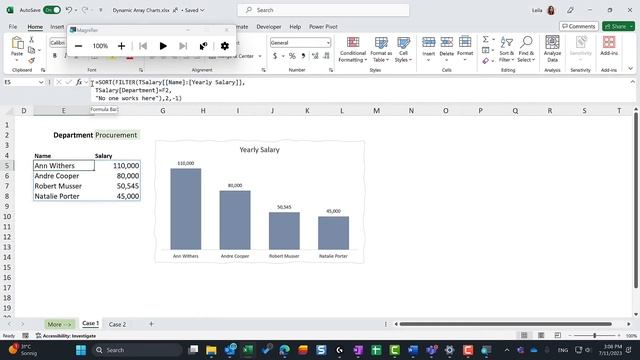Zoom out with Magnifier minus button
640x360 pixels.
tap(78, 46)
